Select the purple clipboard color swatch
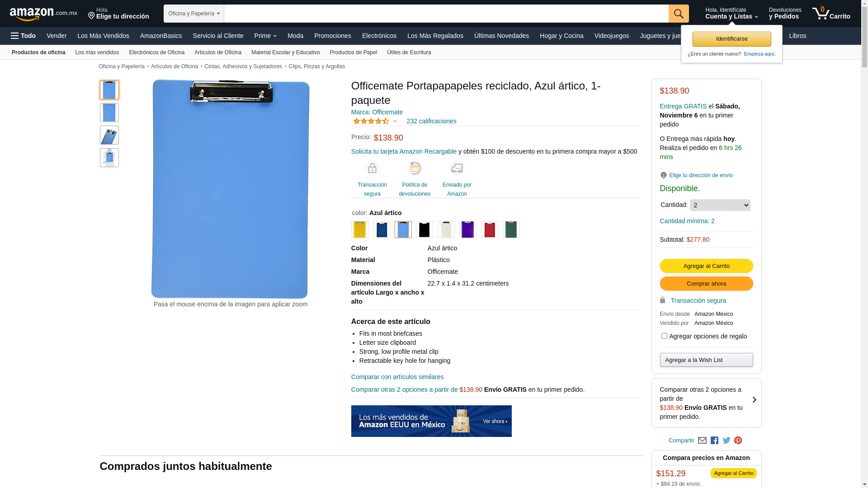This screenshot has height=488, width=868. coord(468,230)
